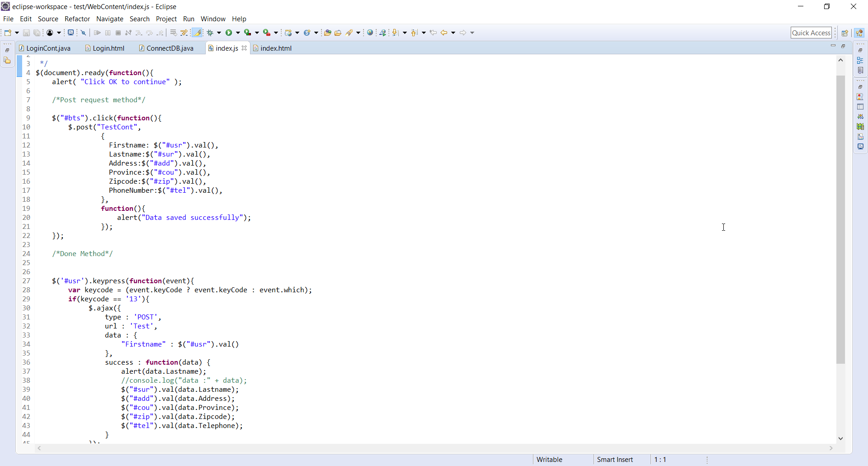Click the Save icon in the toolbar
This screenshot has height=466, width=868.
coord(26,32)
